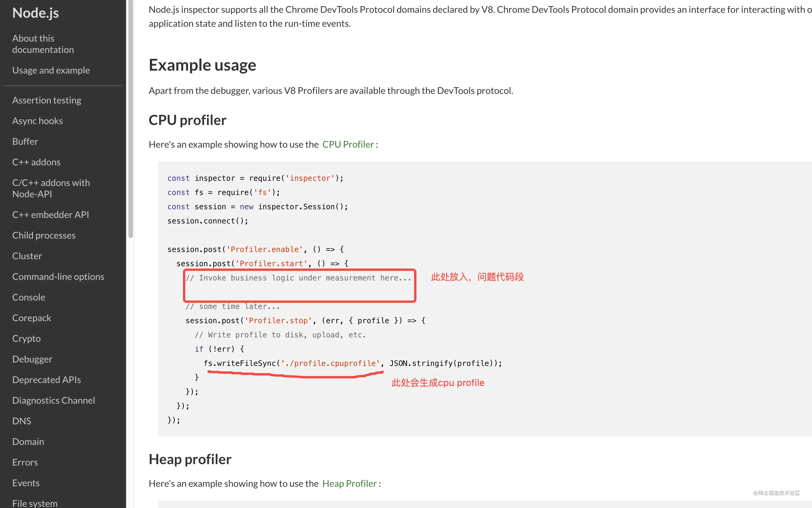The height and width of the screenshot is (508, 812).
Task: Toggle the DNS sidebar navigation item
Action: click(x=21, y=420)
